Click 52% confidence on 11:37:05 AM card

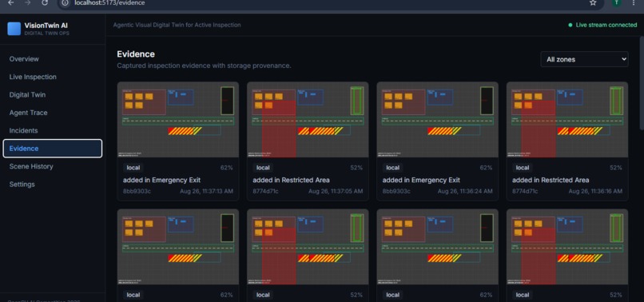click(356, 168)
